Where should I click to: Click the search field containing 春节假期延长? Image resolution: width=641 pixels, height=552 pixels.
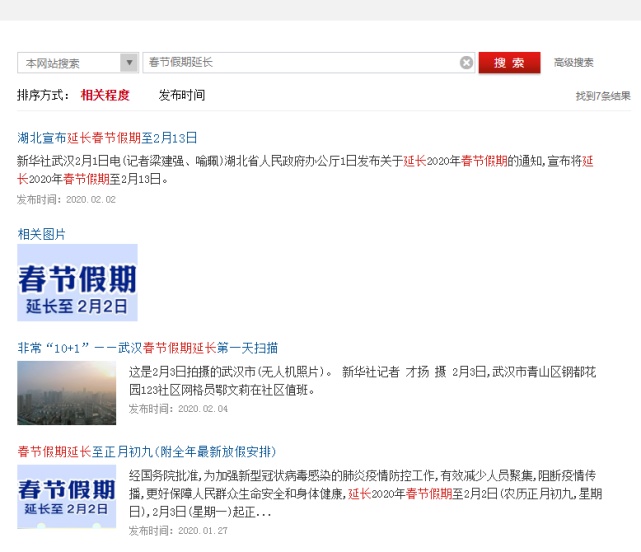coord(300,63)
